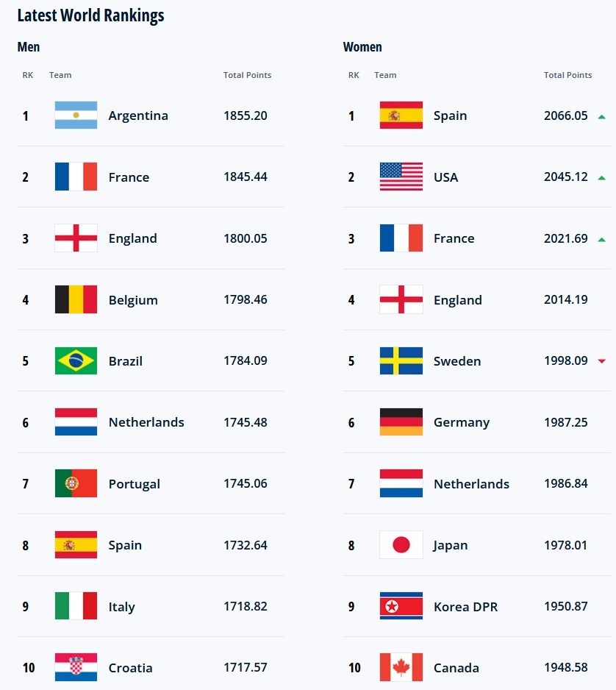Click the Belgium flag icon

point(76,300)
